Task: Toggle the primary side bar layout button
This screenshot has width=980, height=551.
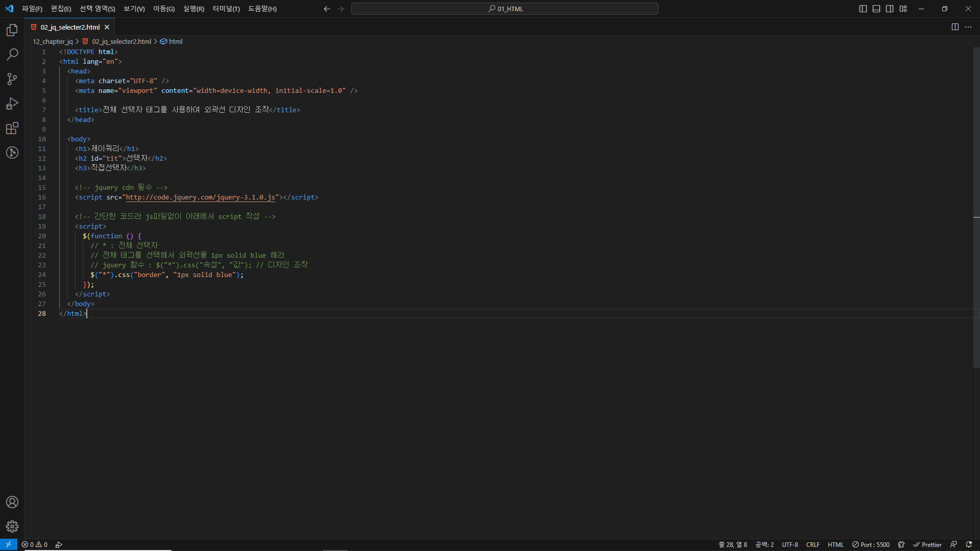Action: 863,9
